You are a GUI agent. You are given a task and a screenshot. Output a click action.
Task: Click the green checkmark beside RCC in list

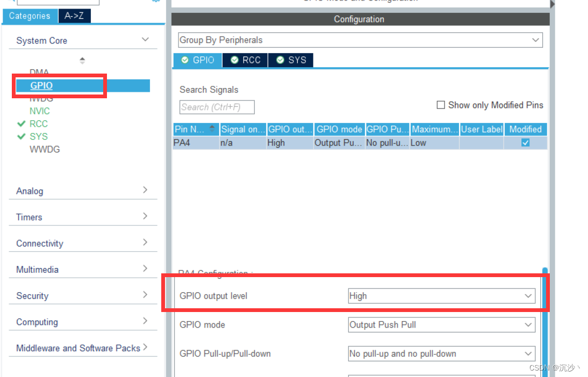[x=21, y=124]
